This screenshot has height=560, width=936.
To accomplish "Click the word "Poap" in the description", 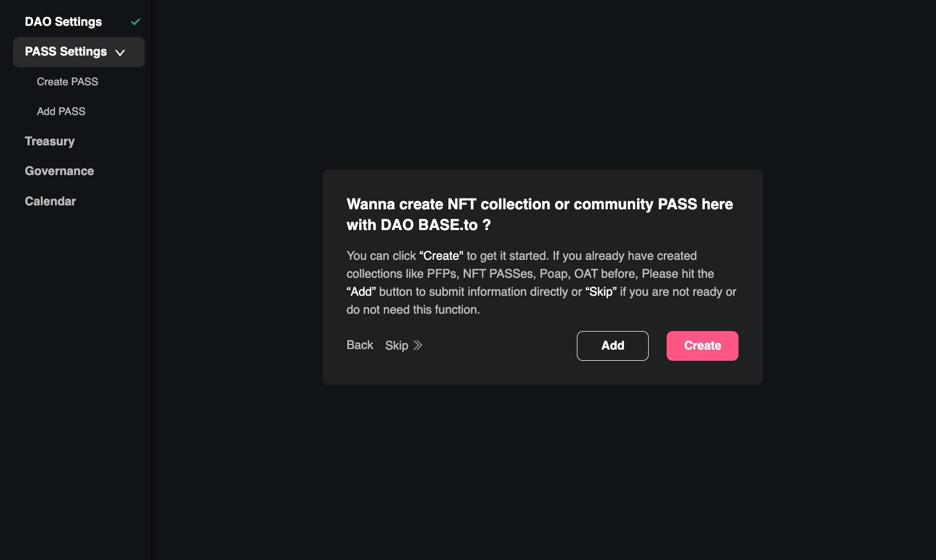I will click(554, 274).
